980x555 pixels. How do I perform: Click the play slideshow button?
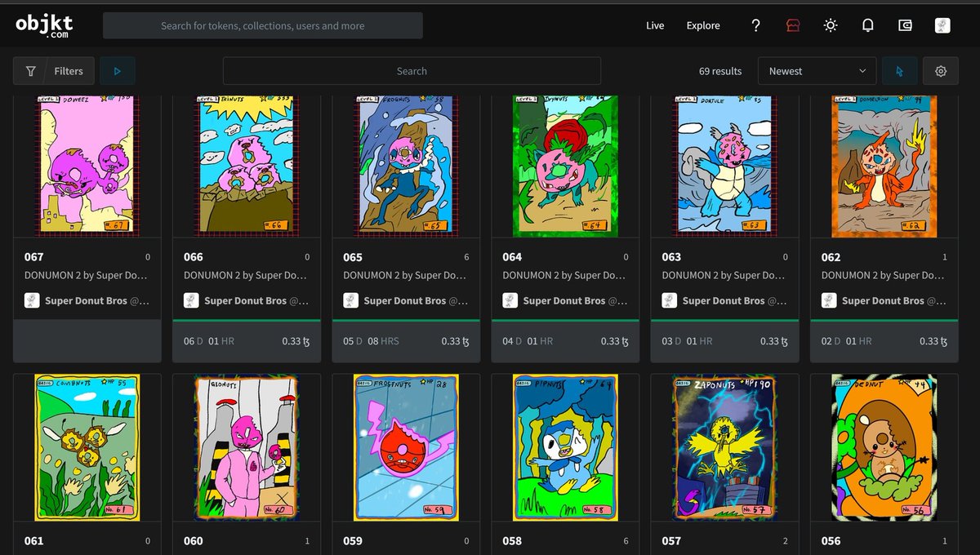pos(118,71)
